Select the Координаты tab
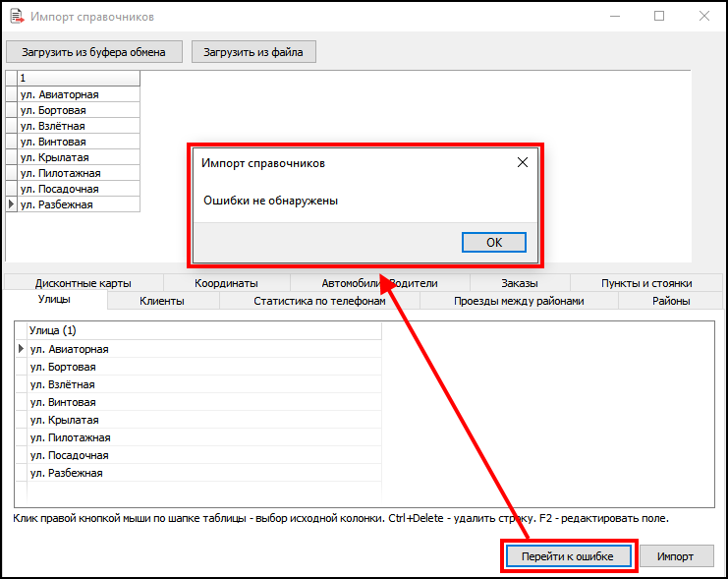The image size is (728, 579). click(x=226, y=283)
